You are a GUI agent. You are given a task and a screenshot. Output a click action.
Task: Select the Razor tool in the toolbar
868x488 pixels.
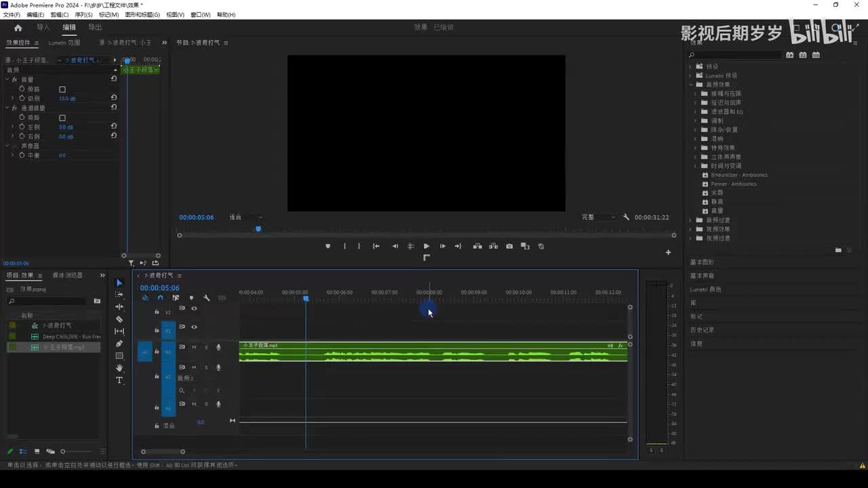[x=119, y=319]
